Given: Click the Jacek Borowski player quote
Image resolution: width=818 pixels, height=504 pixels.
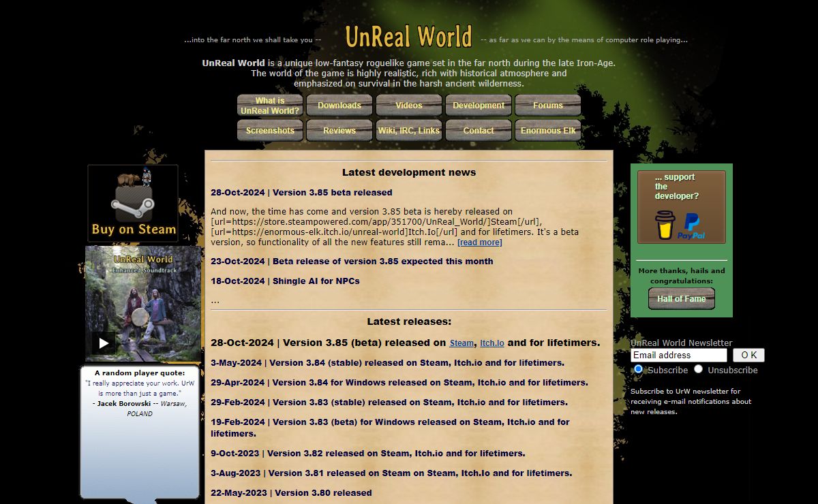Looking at the screenshot, I should tap(140, 393).
